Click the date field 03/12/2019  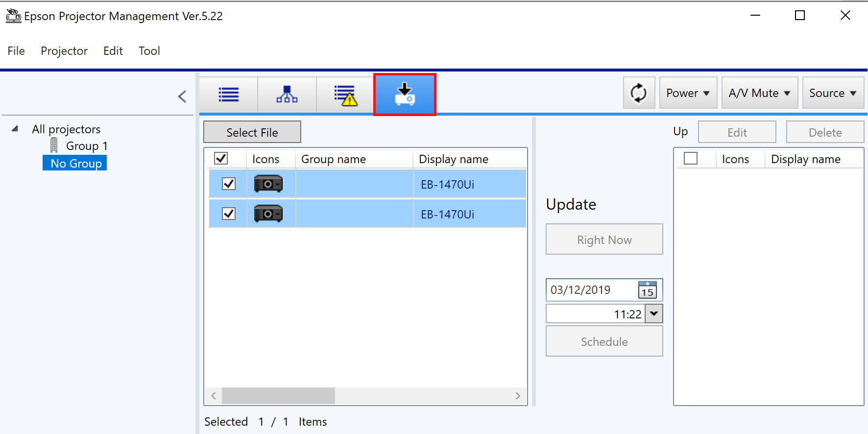tap(591, 290)
